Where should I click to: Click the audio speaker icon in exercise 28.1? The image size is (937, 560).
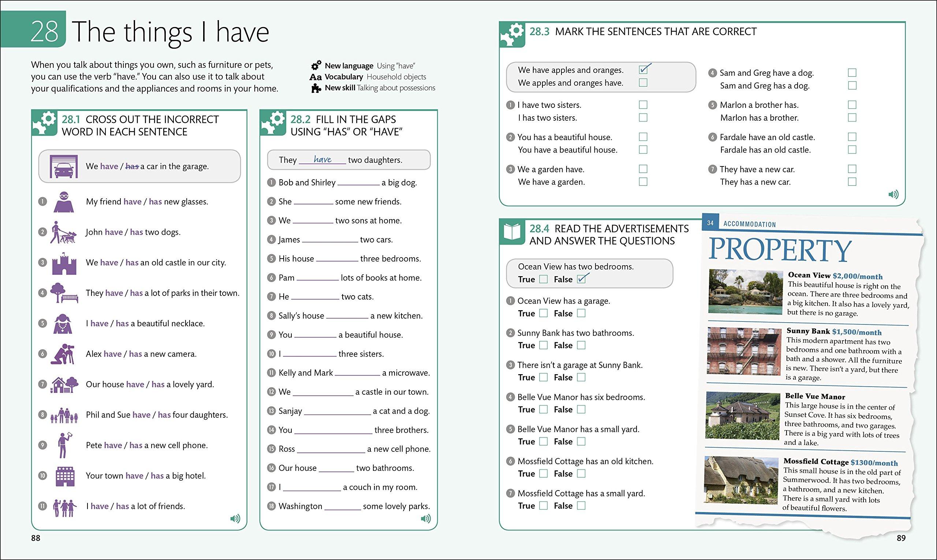click(x=235, y=519)
